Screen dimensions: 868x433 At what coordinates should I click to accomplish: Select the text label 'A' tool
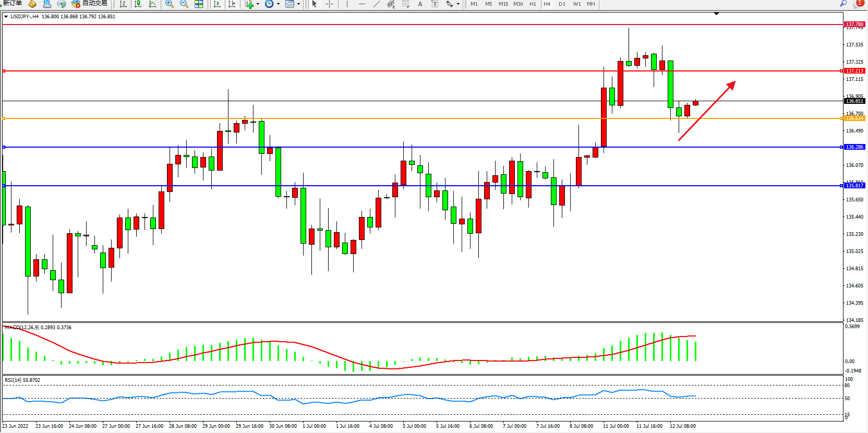click(x=420, y=4)
